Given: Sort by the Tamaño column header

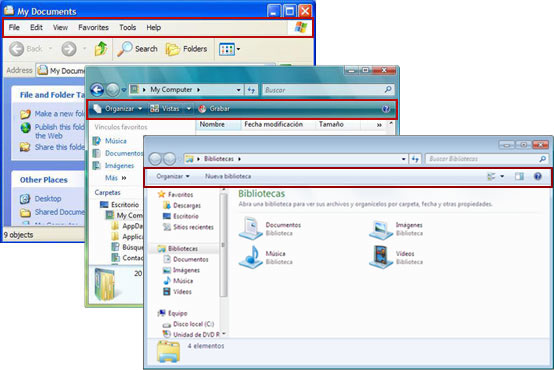Looking at the screenshot, I should coord(331,124).
